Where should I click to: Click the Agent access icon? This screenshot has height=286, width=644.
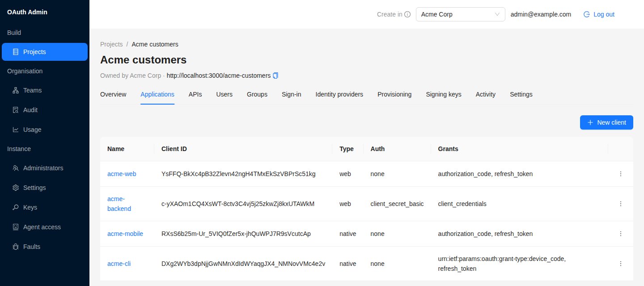click(16, 227)
